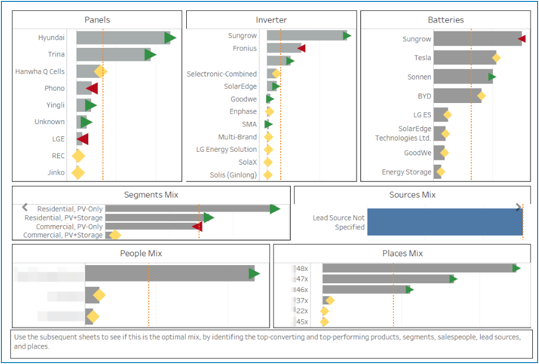Click red triangle on Commercial, PV-Only bar

[x=197, y=227]
